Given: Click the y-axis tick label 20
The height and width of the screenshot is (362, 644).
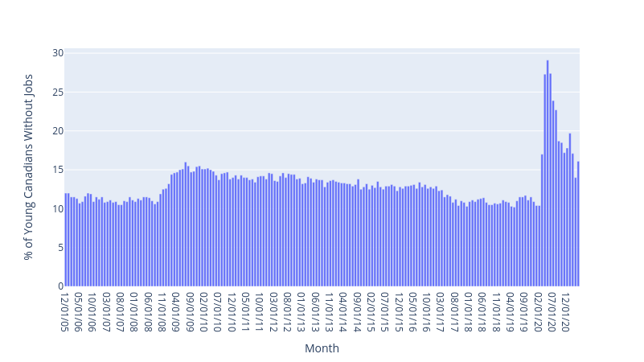Looking at the screenshot, I should (x=58, y=131).
